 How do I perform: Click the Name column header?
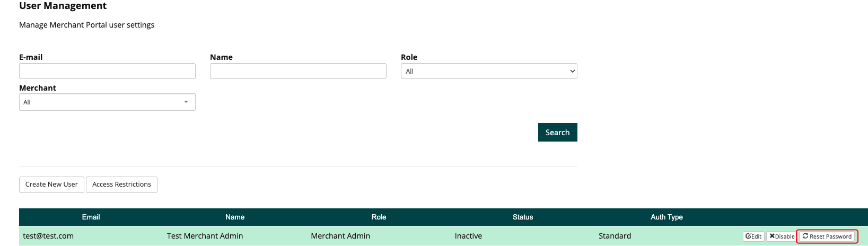235,217
